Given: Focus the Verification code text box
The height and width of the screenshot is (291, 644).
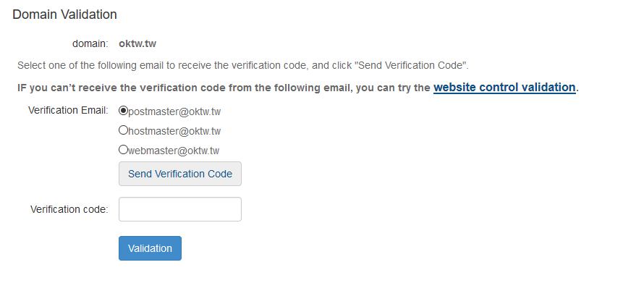Looking at the screenshot, I should (x=180, y=209).
